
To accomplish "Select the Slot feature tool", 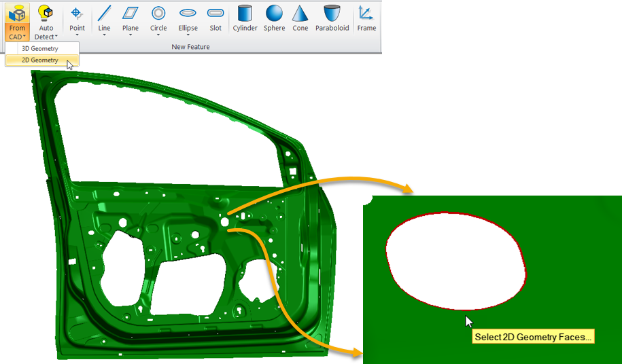I will tap(215, 18).
